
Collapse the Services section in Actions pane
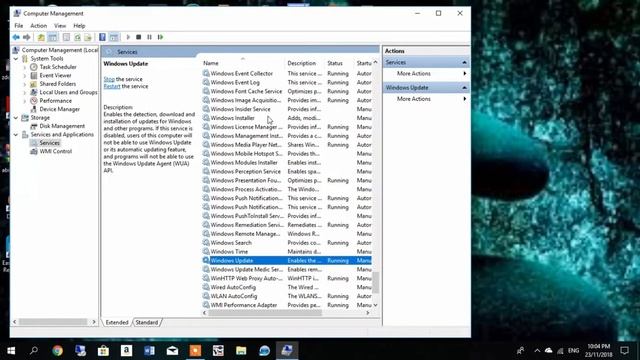[x=464, y=62]
